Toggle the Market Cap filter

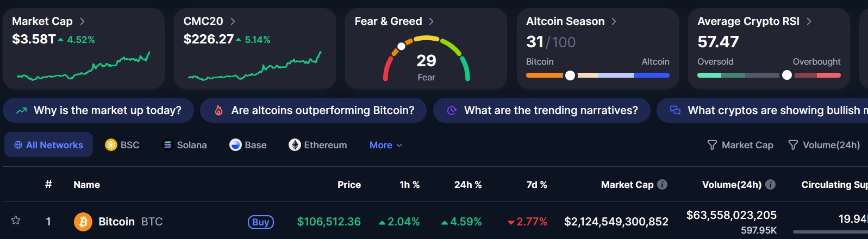click(x=740, y=145)
